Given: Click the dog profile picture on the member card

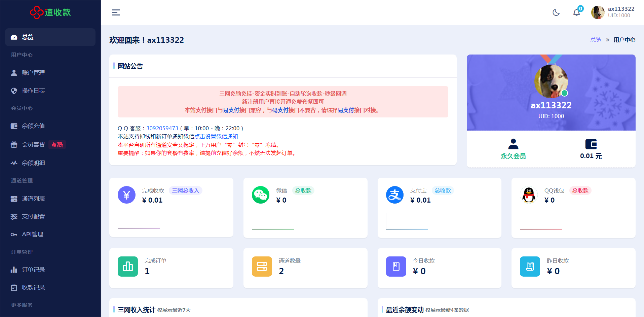Looking at the screenshot, I should 551,81.
